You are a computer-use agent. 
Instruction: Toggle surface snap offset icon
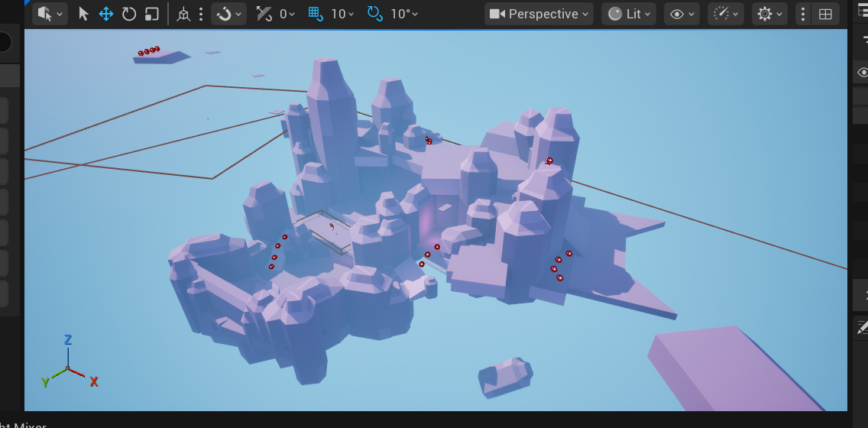(x=264, y=14)
